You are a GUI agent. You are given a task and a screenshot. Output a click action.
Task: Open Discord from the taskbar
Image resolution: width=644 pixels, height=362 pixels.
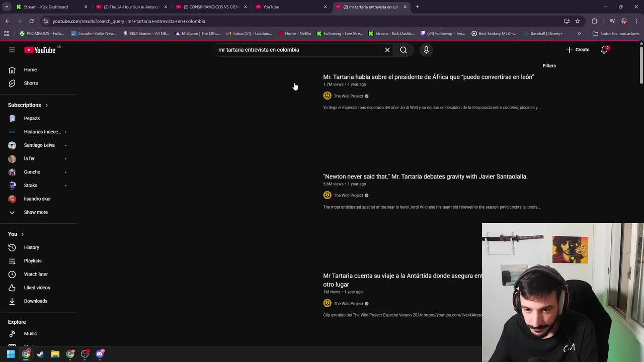100,354
